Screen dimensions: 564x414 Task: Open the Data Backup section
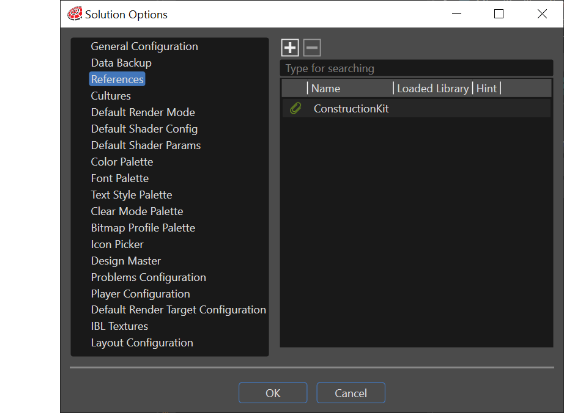(121, 63)
